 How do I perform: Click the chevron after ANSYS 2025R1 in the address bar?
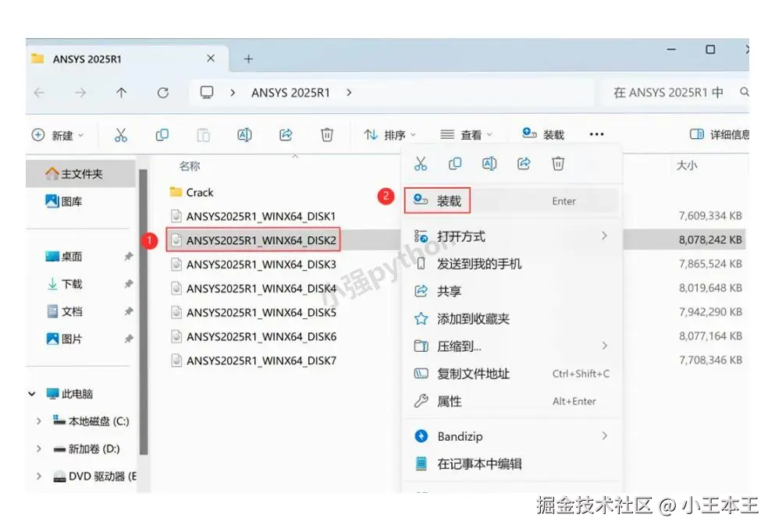coord(349,92)
